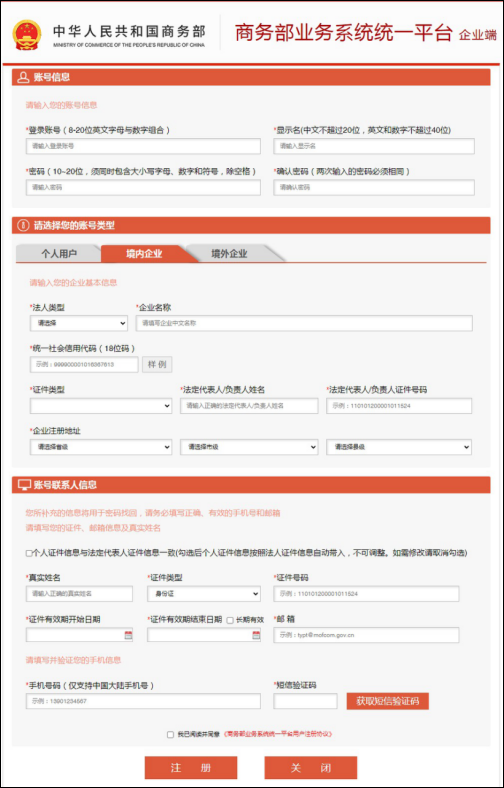Tick 个人证件信息与法定代表人证件信息一致 checkbox

click(29, 553)
